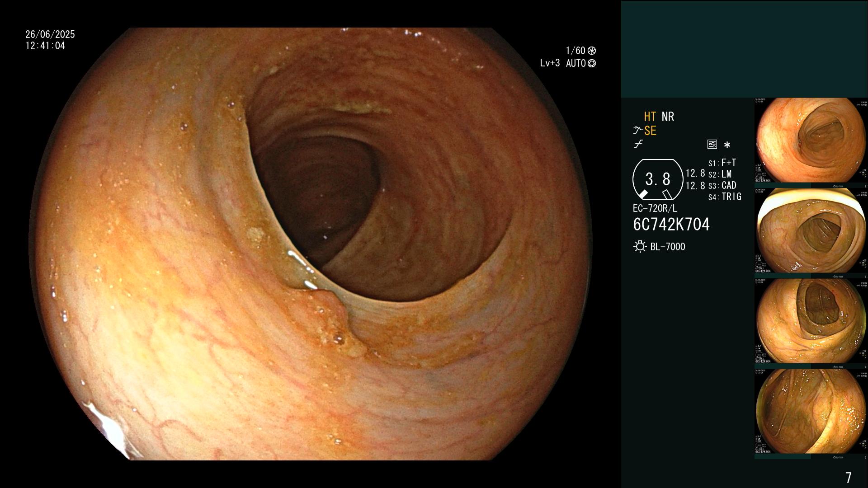Click the filled channel marker in scope outline
Viewport: 868px width, 488px height.
click(643, 194)
